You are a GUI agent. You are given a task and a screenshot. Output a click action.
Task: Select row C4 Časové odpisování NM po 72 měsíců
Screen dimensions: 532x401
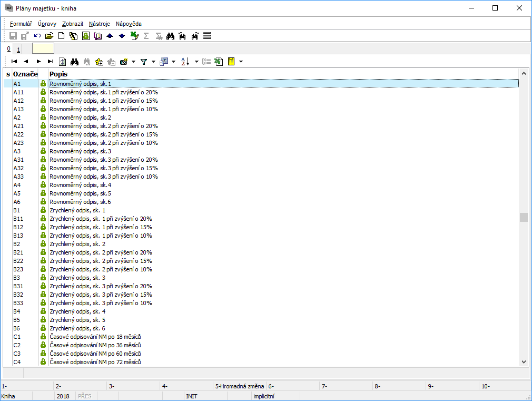(x=261, y=362)
